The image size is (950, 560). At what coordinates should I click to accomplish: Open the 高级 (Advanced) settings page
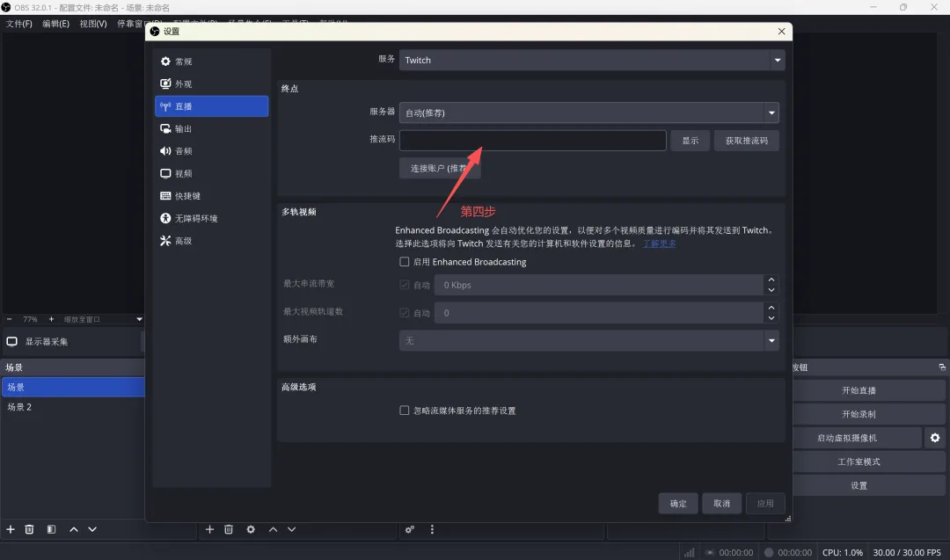click(x=211, y=240)
